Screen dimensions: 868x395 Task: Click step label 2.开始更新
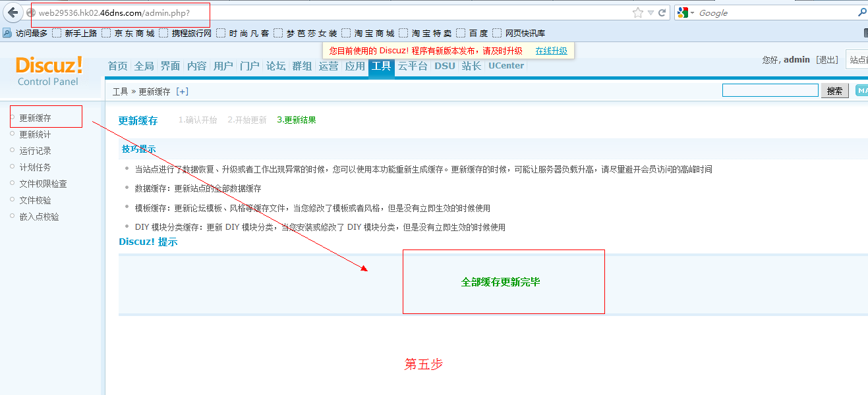pos(247,120)
